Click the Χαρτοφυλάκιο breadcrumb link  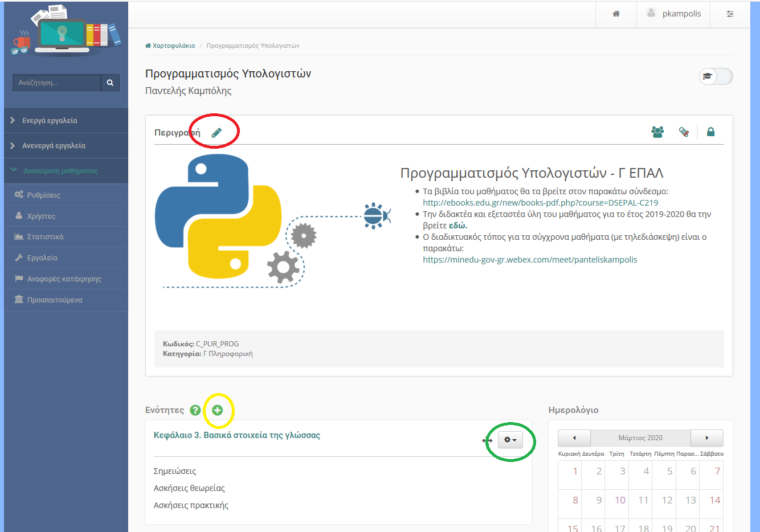point(170,46)
